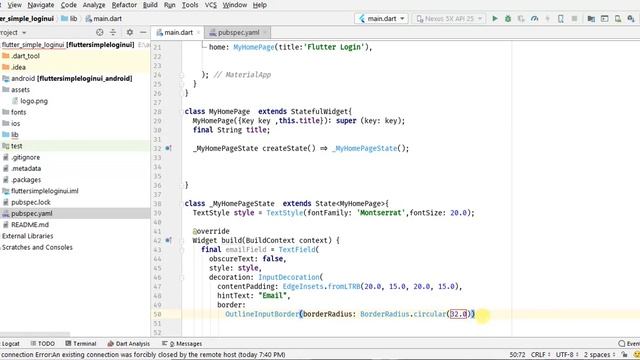Click the Project panel horizontal scrollbar

point(35,334)
